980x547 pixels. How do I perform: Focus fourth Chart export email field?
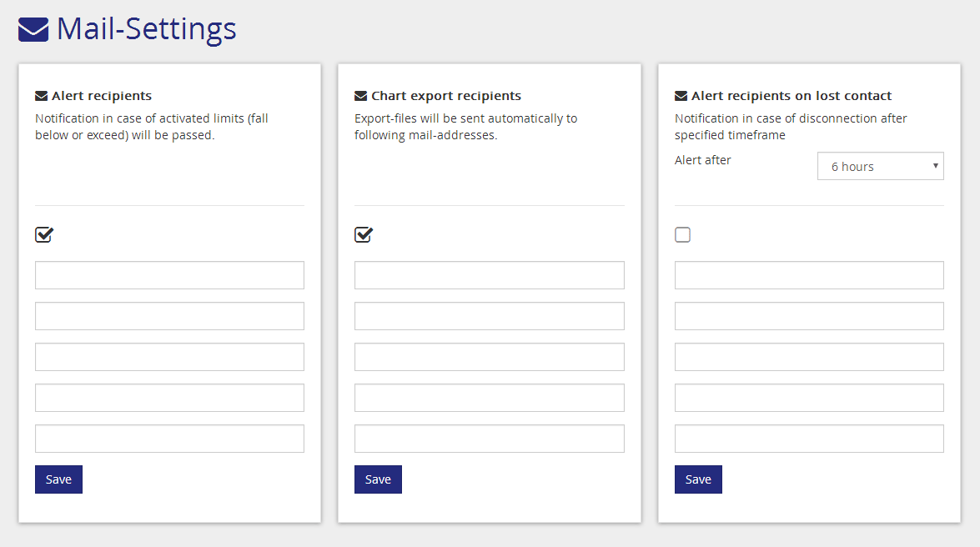pos(489,398)
